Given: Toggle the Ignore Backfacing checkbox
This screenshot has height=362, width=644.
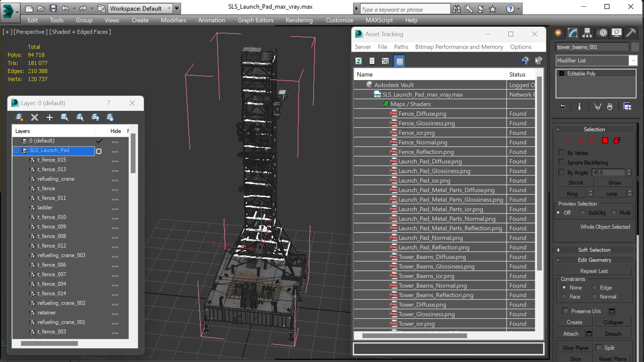Looking at the screenshot, I should coord(561,162).
